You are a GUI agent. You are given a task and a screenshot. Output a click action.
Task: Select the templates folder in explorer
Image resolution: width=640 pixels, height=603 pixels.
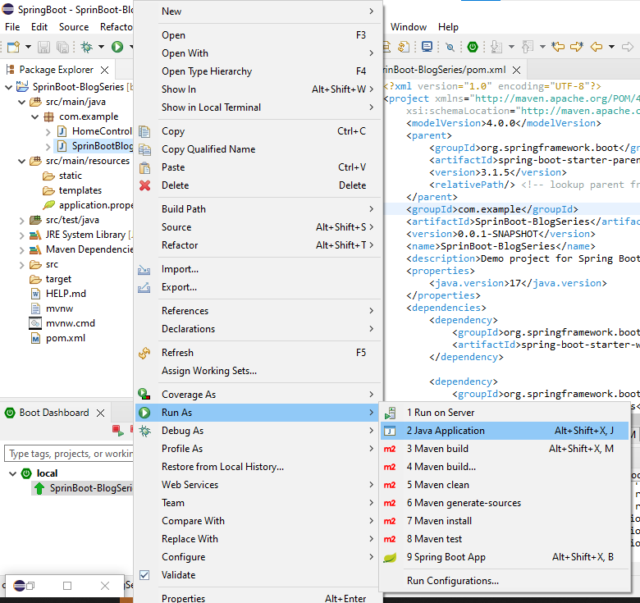[x=80, y=191]
